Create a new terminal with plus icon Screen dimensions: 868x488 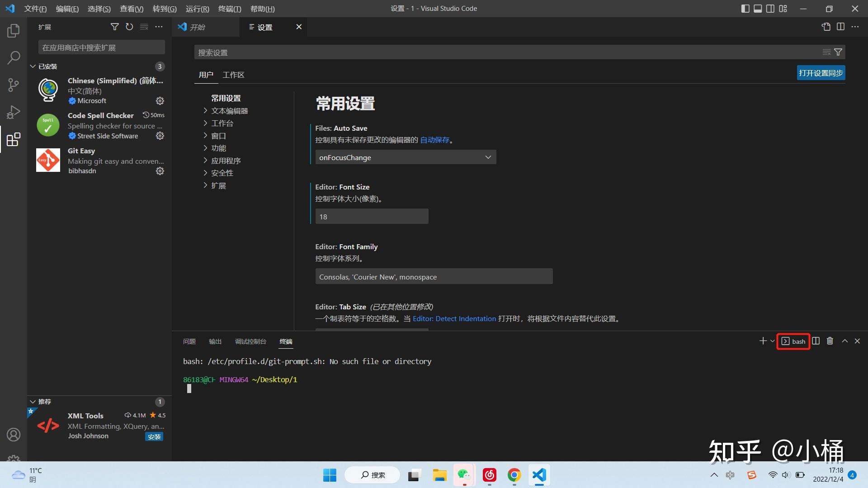(762, 341)
